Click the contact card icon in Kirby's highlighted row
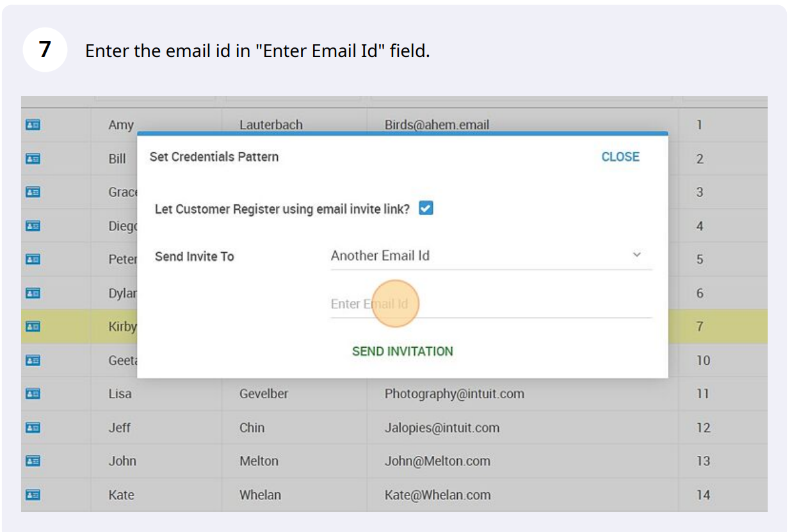 click(33, 326)
